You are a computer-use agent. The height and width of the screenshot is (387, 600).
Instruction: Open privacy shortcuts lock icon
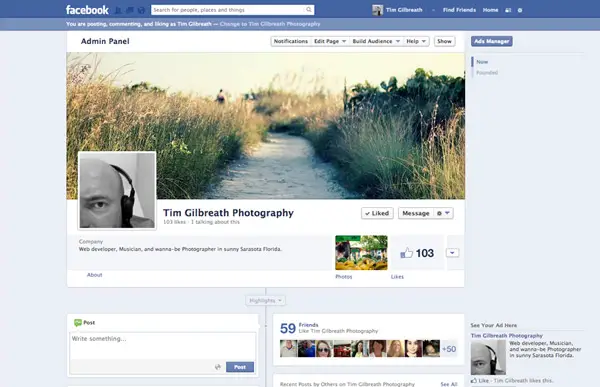point(508,10)
